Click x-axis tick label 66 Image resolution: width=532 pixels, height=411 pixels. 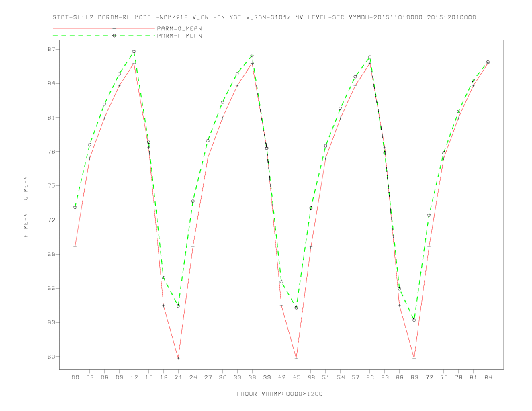[x=400, y=377]
